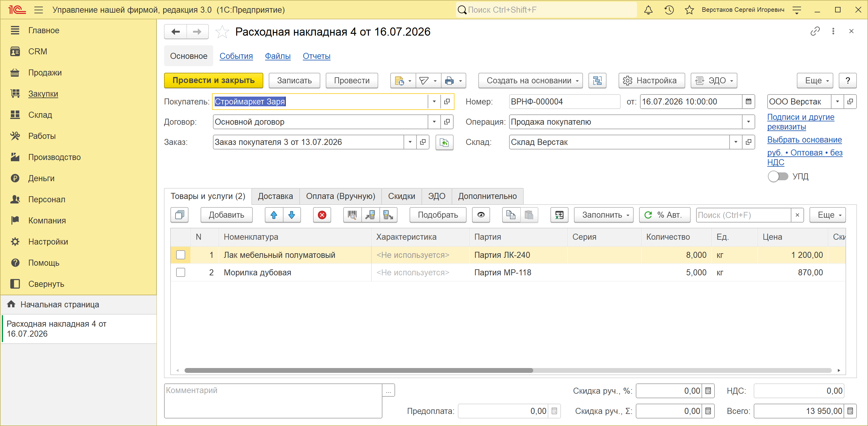Copy rows icon in table toolbar

point(511,215)
